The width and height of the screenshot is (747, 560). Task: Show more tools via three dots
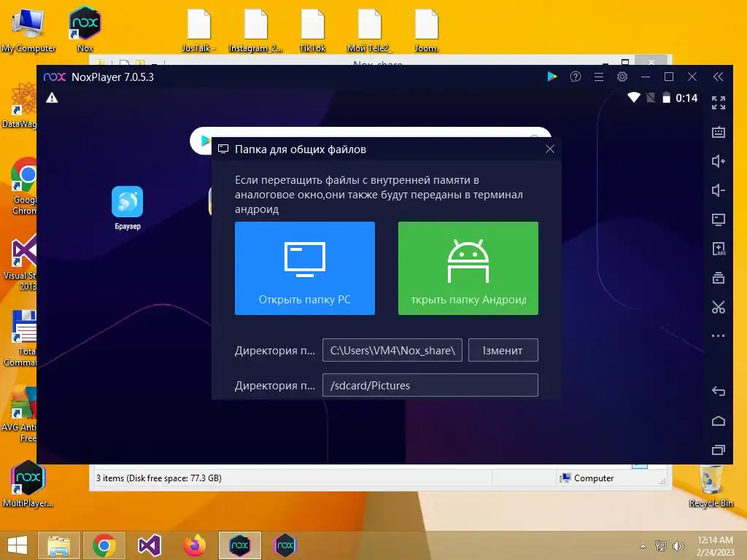pos(719,335)
